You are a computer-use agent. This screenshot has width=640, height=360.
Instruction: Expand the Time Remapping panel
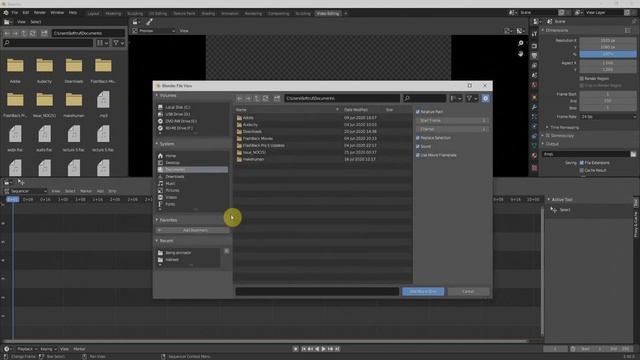click(x=547, y=127)
